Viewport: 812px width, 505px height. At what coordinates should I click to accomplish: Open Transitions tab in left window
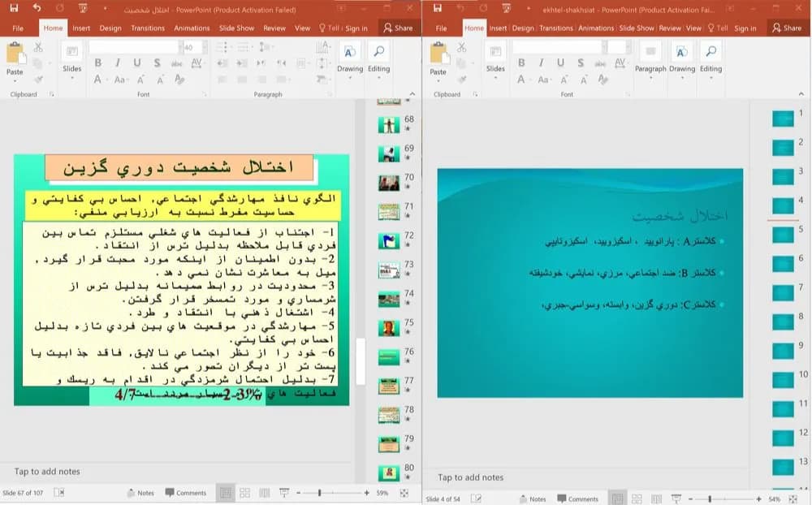(x=148, y=28)
